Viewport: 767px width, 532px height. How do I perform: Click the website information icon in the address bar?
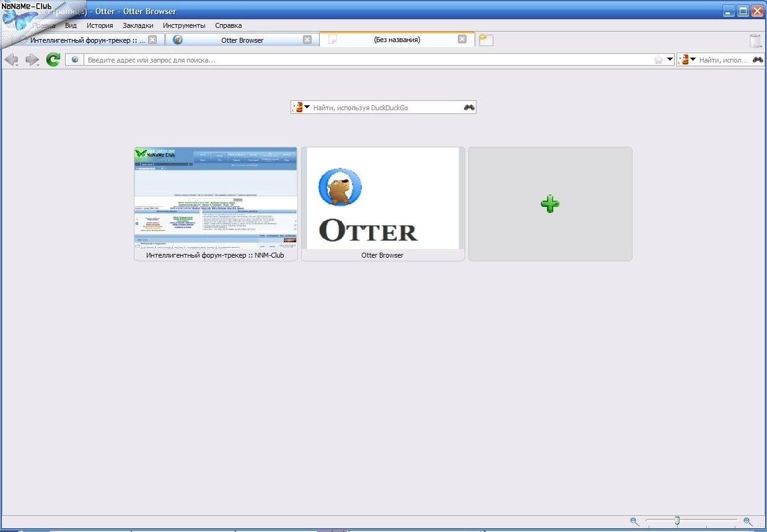pyautogui.click(x=75, y=60)
